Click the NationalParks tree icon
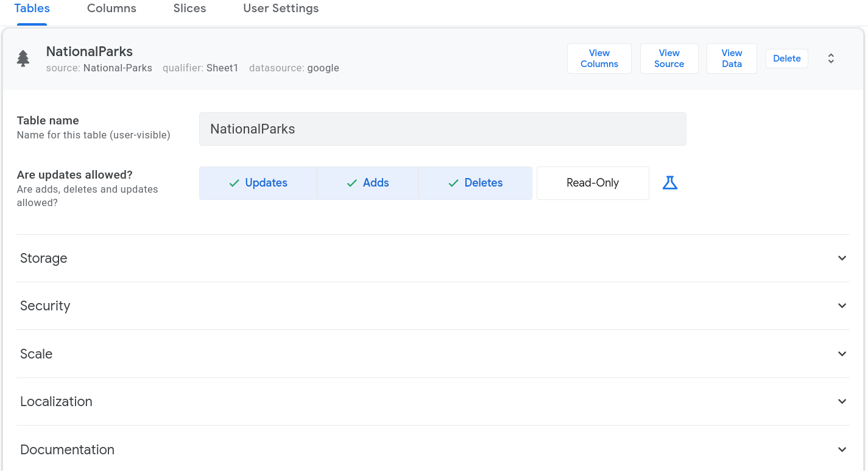 (23, 59)
